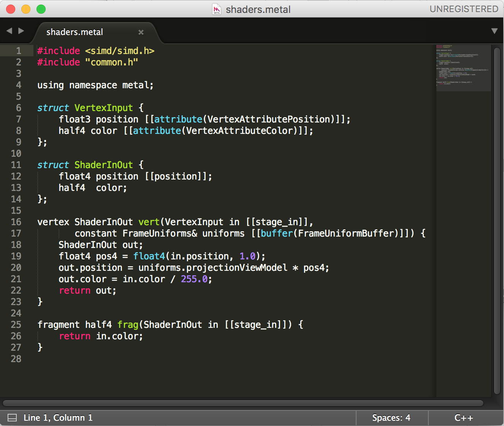Click the forward tab navigation arrow
The height and width of the screenshot is (426, 504).
[21, 31]
